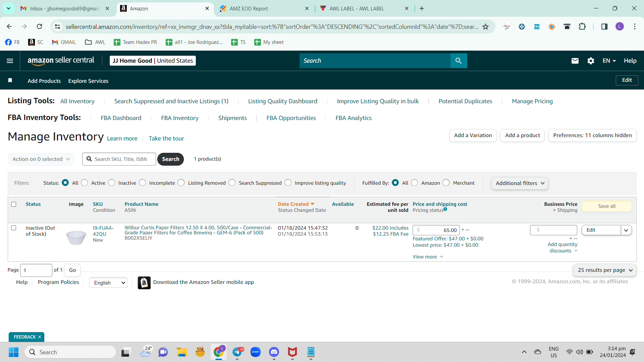Viewport: 644px width, 362px height.
Task: Click the Search SKU, Title, ISBN field
Action: (x=119, y=159)
